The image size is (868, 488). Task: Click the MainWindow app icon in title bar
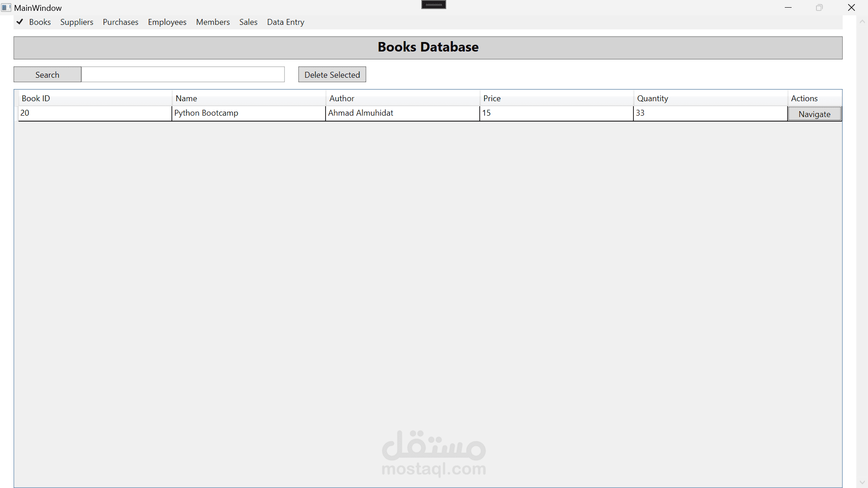tap(6, 8)
